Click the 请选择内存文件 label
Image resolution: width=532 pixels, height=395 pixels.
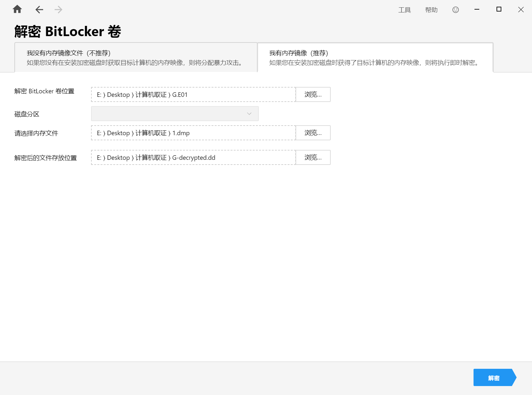[36, 133]
